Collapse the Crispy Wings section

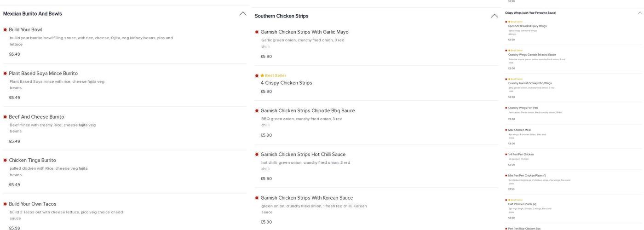pyautogui.click(x=639, y=13)
